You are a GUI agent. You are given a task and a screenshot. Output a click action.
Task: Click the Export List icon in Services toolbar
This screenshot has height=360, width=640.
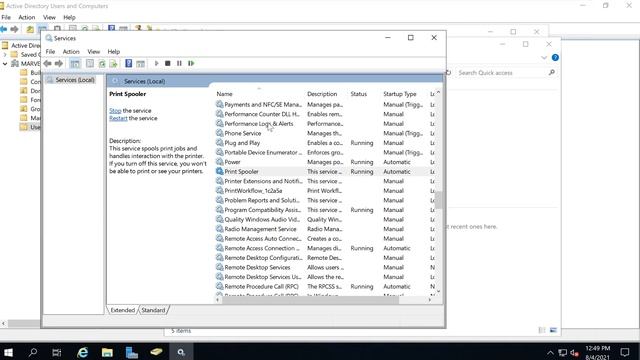point(113,63)
